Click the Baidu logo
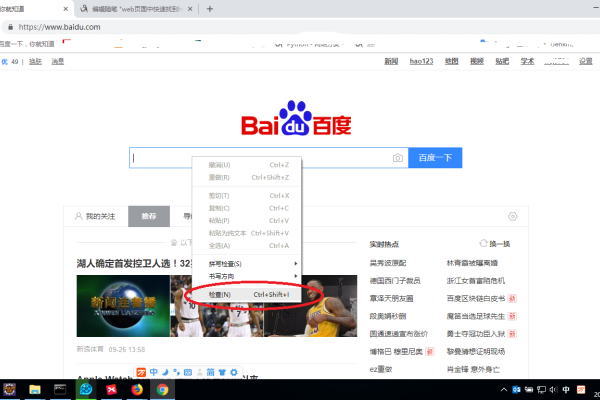 click(x=296, y=118)
